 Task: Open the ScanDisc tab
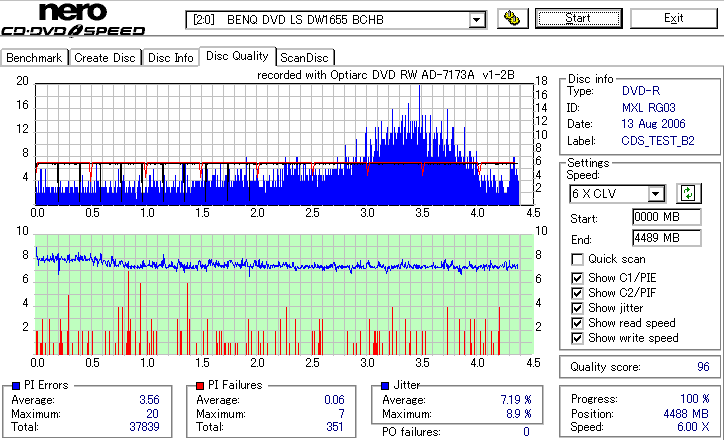point(305,58)
